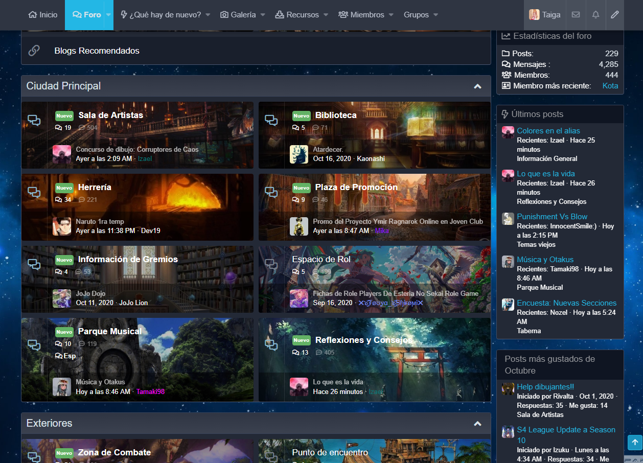Open the Biblioteca forum title
The image size is (644, 464).
pyautogui.click(x=336, y=115)
